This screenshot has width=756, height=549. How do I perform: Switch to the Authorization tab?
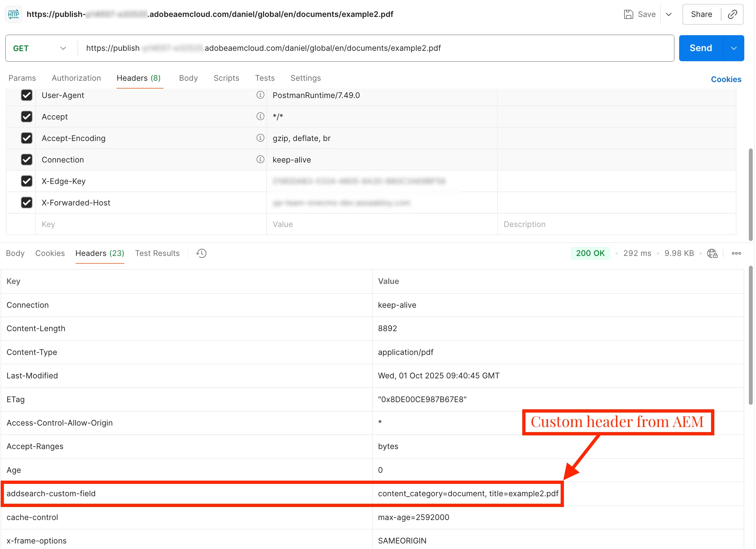(76, 78)
